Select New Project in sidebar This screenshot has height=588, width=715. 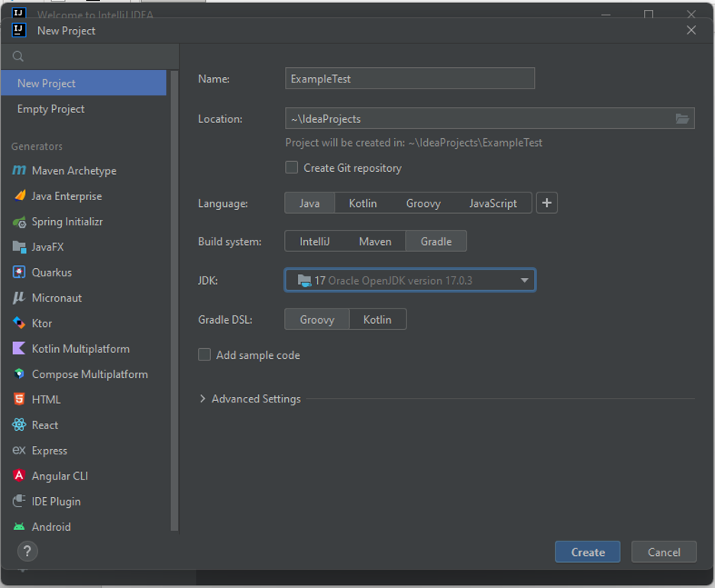(84, 83)
